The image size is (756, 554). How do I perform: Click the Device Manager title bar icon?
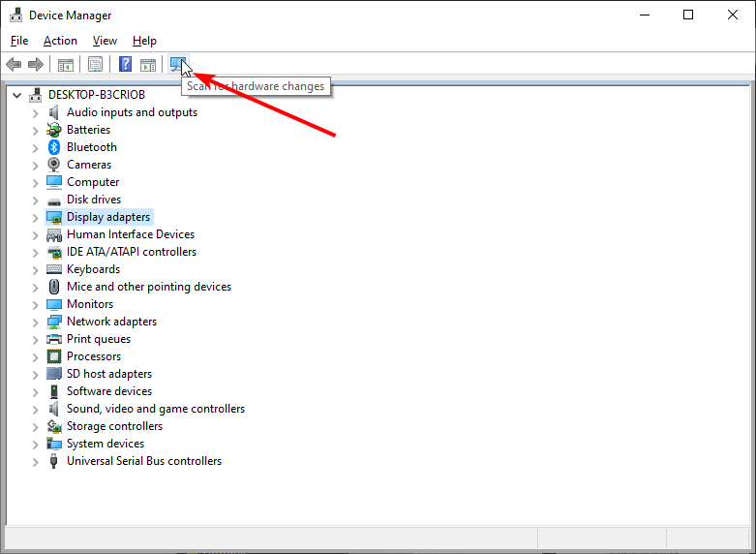click(15, 15)
